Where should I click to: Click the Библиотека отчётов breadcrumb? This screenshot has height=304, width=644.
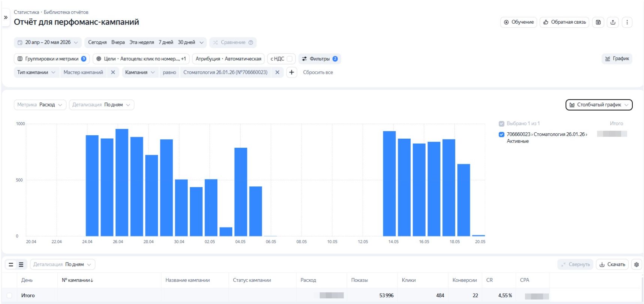coord(66,12)
